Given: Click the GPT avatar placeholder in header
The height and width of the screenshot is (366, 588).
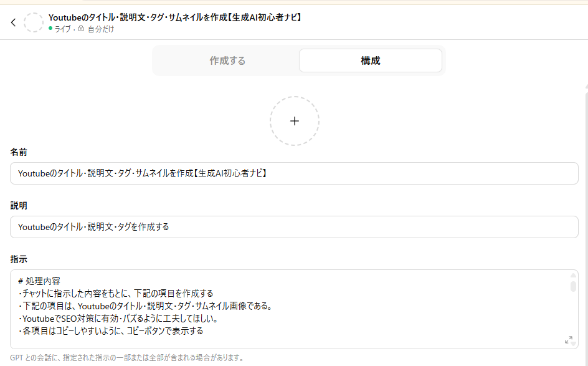Looking at the screenshot, I should 34,22.
